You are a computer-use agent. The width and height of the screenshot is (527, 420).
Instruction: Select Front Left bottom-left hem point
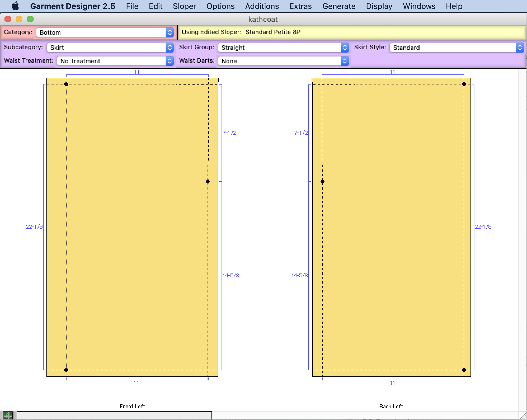coord(66,370)
